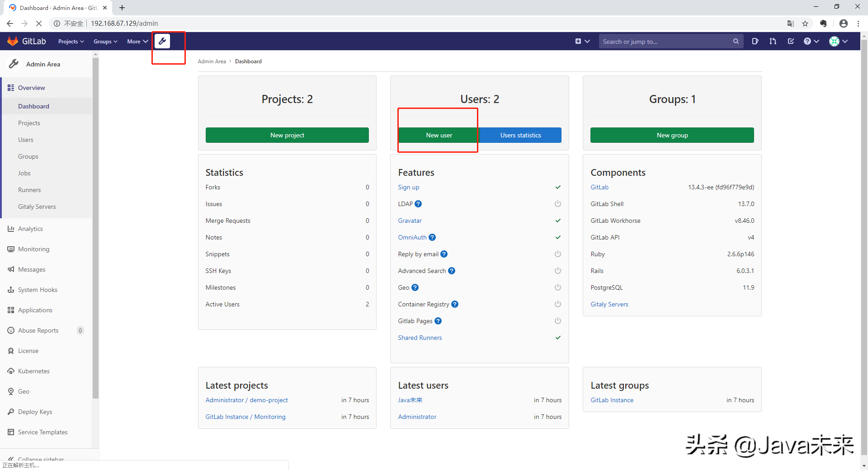This screenshot has height=470, width=868.
Task: Expand the Projects dropdown in navbar
Action: click(71, 41)
